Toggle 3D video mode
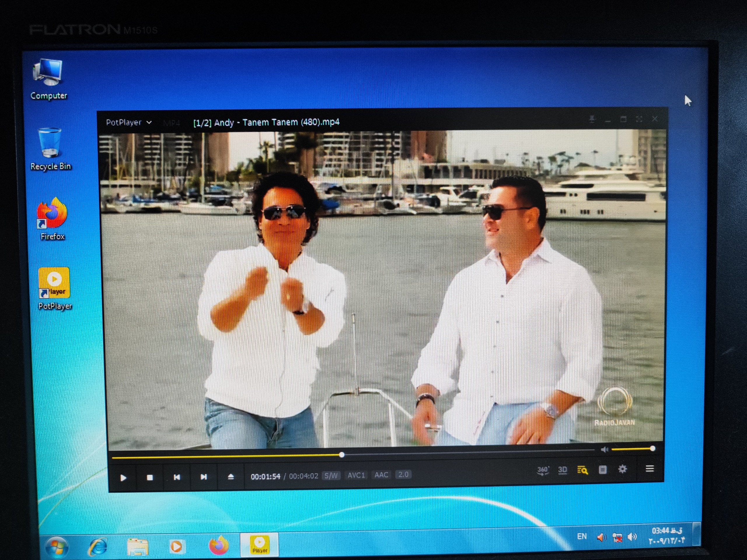Screen dimensions: 747x560 tap(562, 470)
